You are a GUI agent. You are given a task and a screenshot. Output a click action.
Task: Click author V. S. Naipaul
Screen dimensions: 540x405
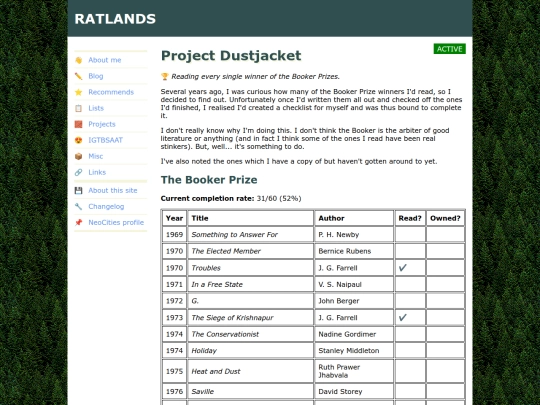coord(340,284)
